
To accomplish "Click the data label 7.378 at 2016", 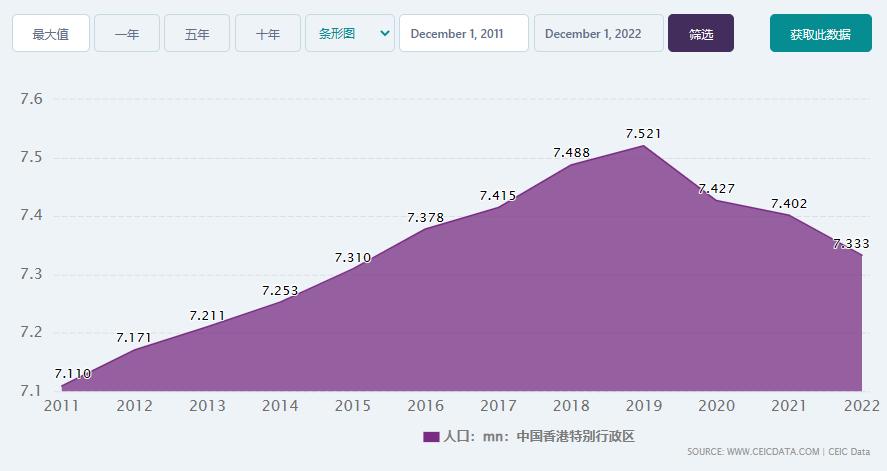I will pos(425,218).
